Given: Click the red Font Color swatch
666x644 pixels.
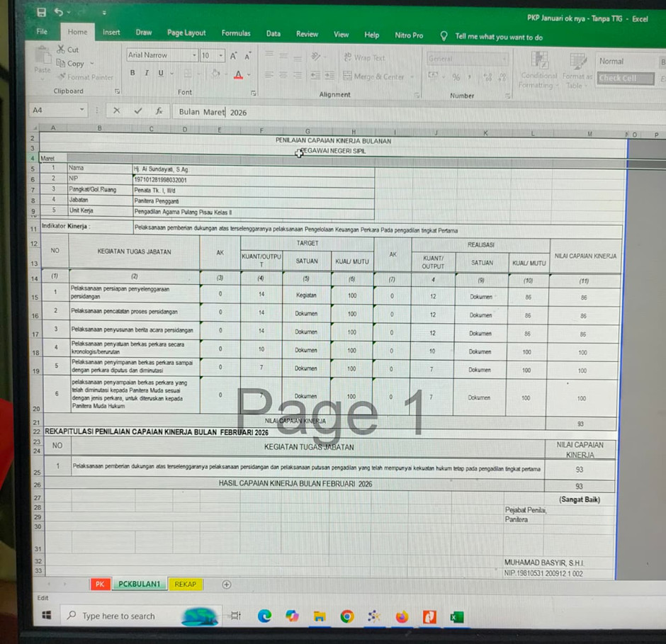Looking at the screenshot, I should pos(237,74).
